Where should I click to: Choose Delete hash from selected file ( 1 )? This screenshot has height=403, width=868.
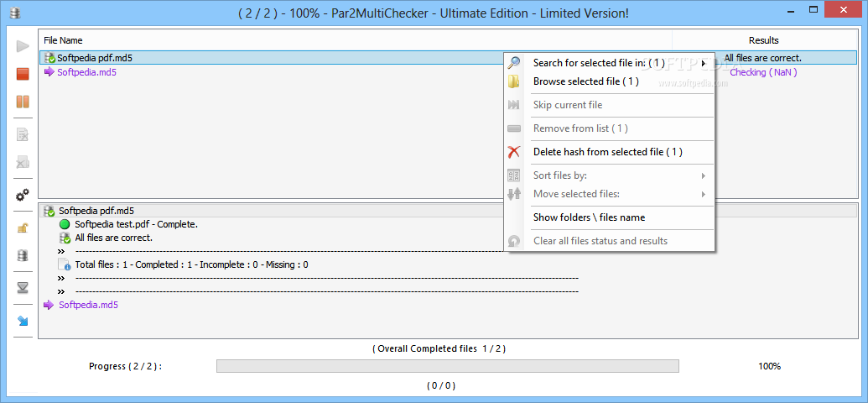[x=609, y=152]
